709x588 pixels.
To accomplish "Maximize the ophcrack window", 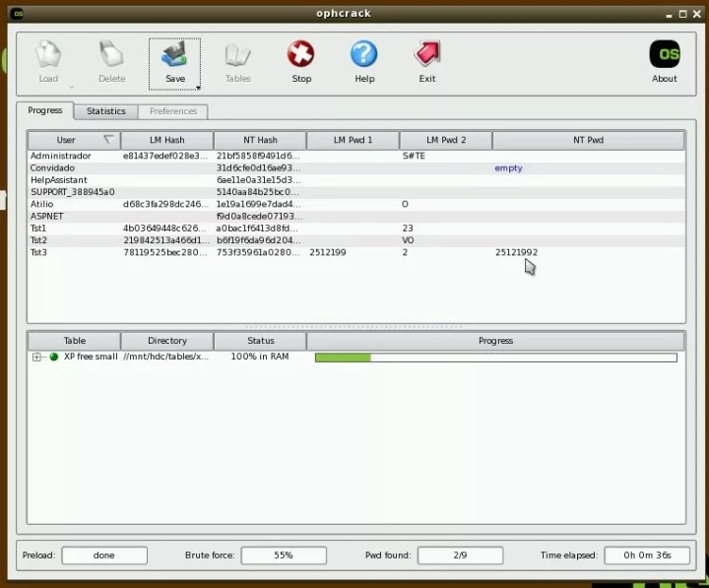I will click(683, 14).
